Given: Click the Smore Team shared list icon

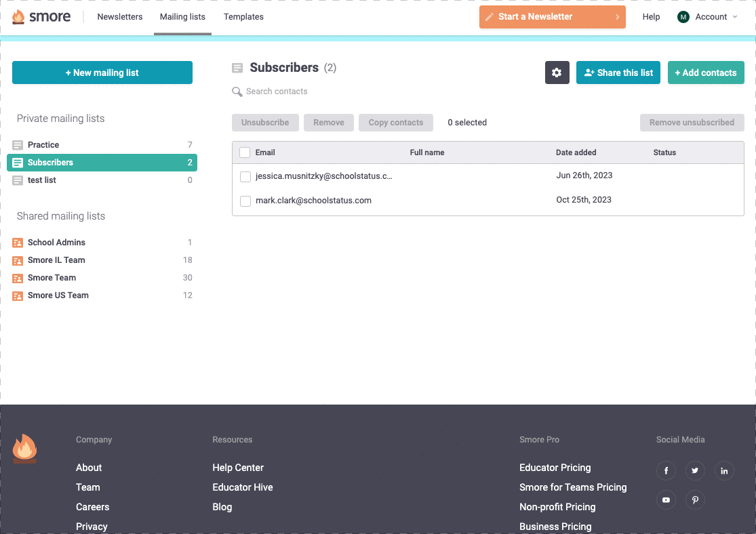Looking at the screenshot, I should point(18,278).
